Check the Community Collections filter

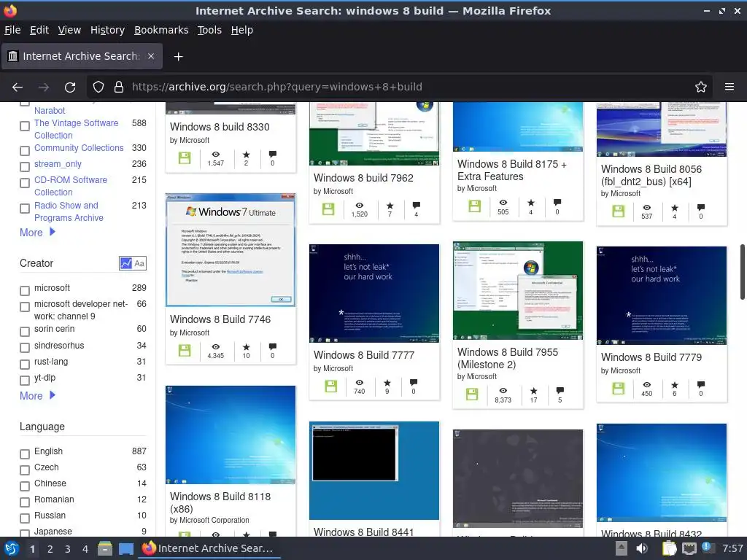click(25, 151)
